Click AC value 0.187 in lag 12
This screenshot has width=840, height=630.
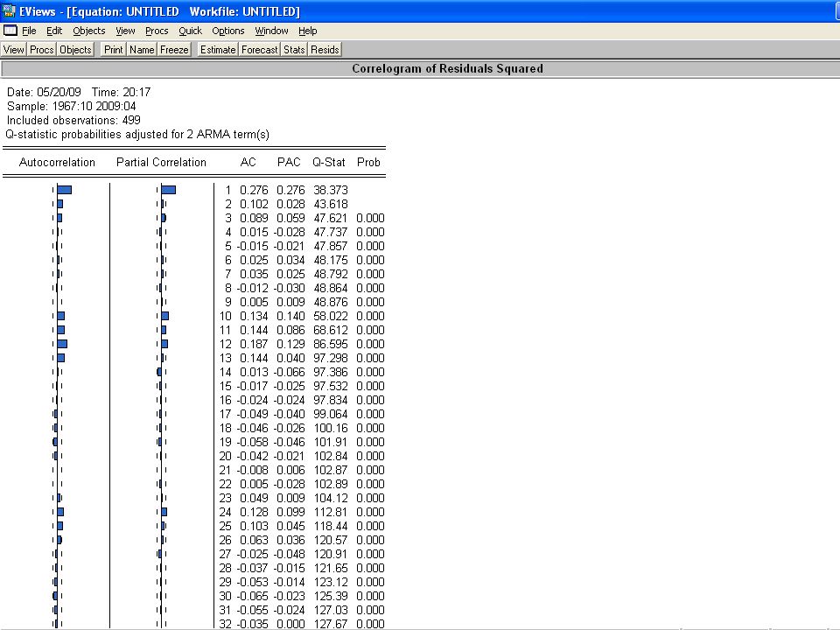click(254, 344)
